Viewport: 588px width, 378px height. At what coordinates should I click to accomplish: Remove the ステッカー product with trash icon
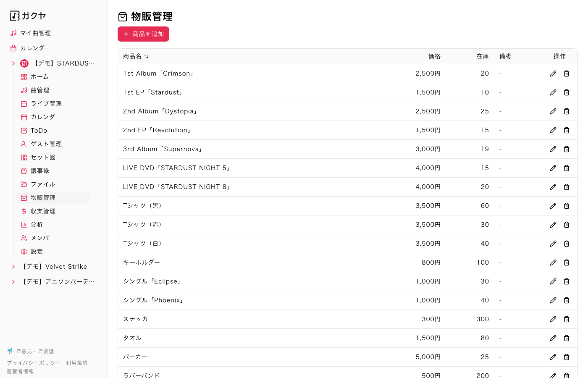coord(567,319)
